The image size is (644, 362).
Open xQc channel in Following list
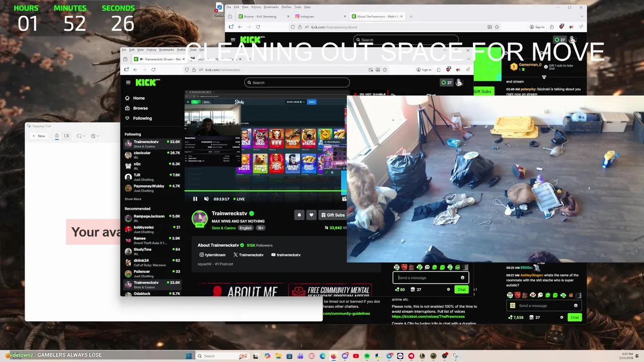coord(152,166)
